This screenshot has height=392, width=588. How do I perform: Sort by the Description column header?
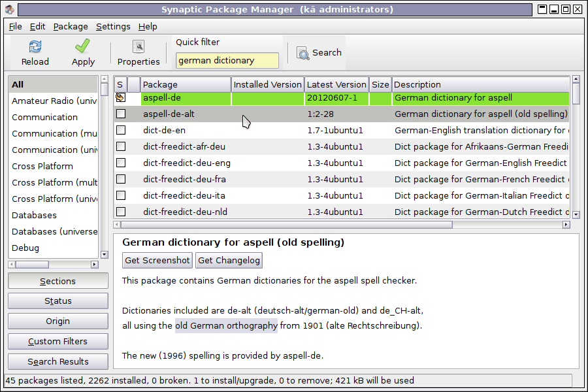click(x=480, y=84)
